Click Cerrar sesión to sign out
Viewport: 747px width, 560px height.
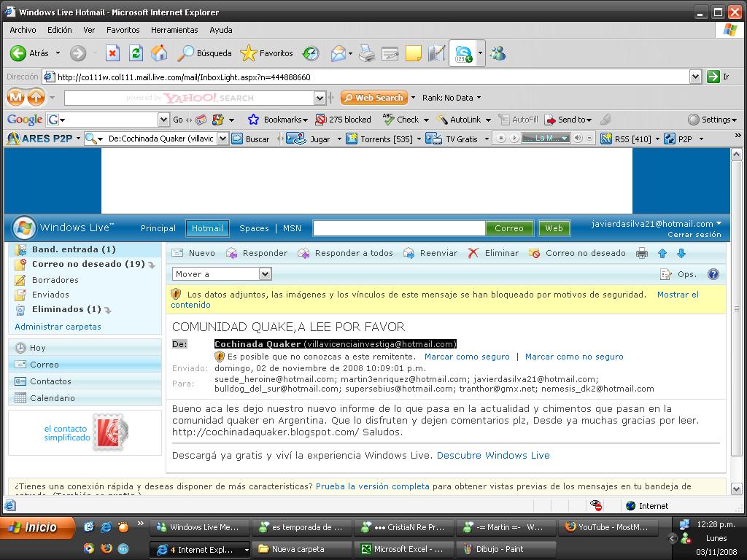(694, 234)
